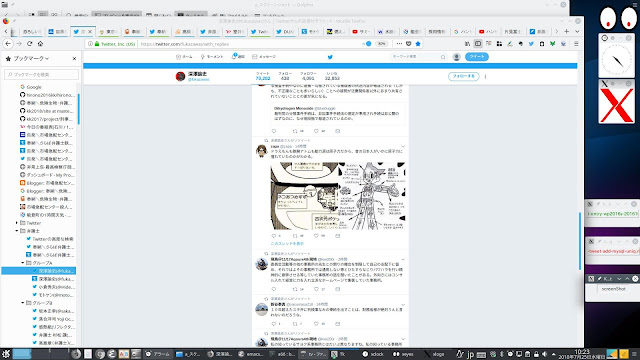List all tabs with dropdown arrow
This screenshot has width=640, height=360.
(577, 31)
